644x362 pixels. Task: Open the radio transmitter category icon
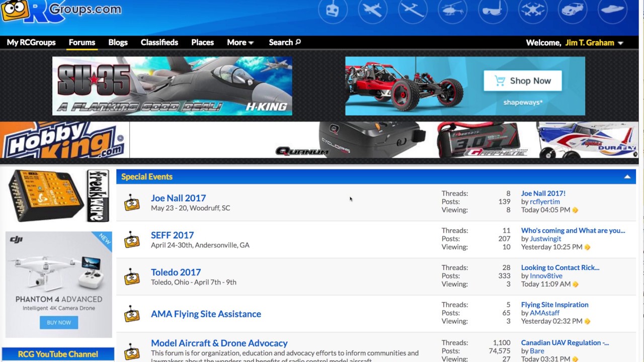(333, 11)
